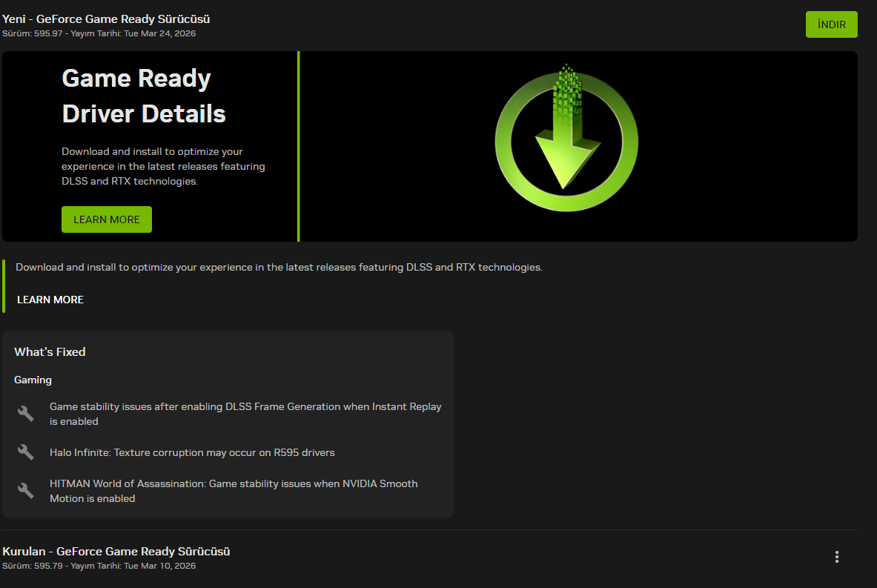Click wrench icon beside HITMAN fix
This screenshot has width=877, height=588.
pos(26,491)
